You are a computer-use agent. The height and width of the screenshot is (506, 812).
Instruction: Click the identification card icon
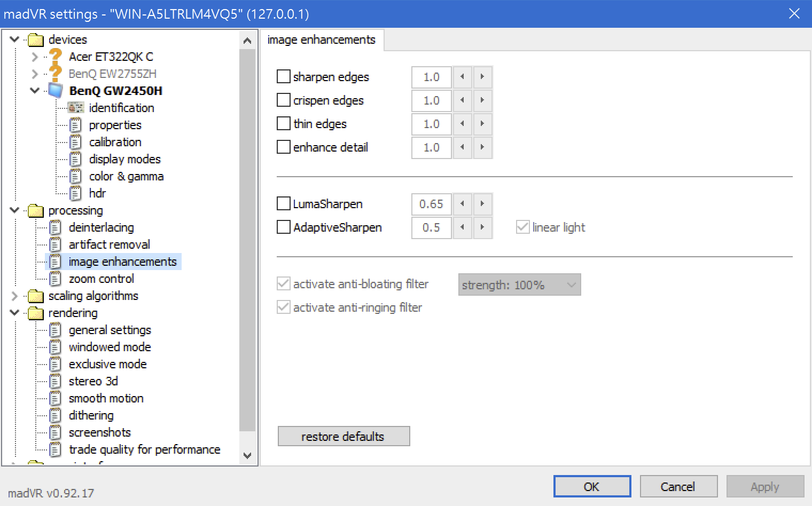click(76, 108)
